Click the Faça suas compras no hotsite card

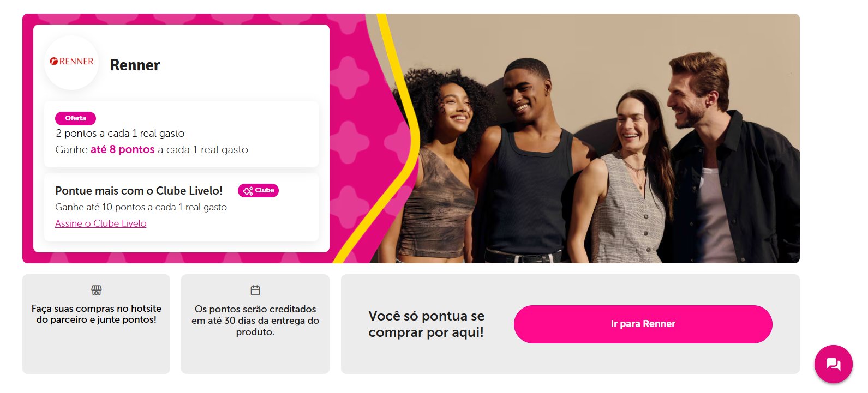click(96, 324)
